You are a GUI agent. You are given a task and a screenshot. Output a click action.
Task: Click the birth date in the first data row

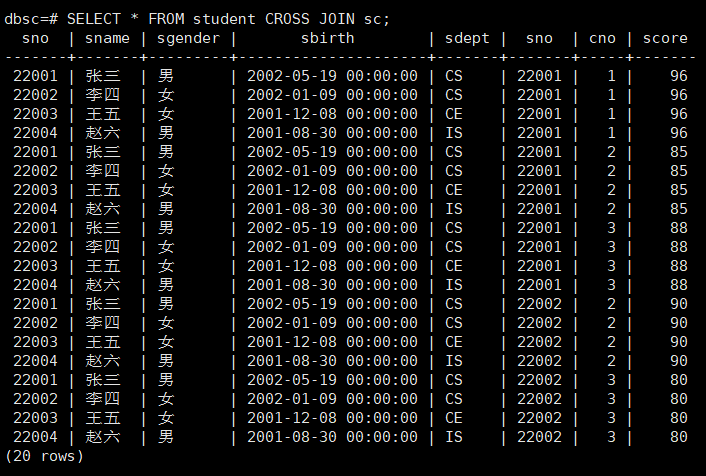point(334,76)
